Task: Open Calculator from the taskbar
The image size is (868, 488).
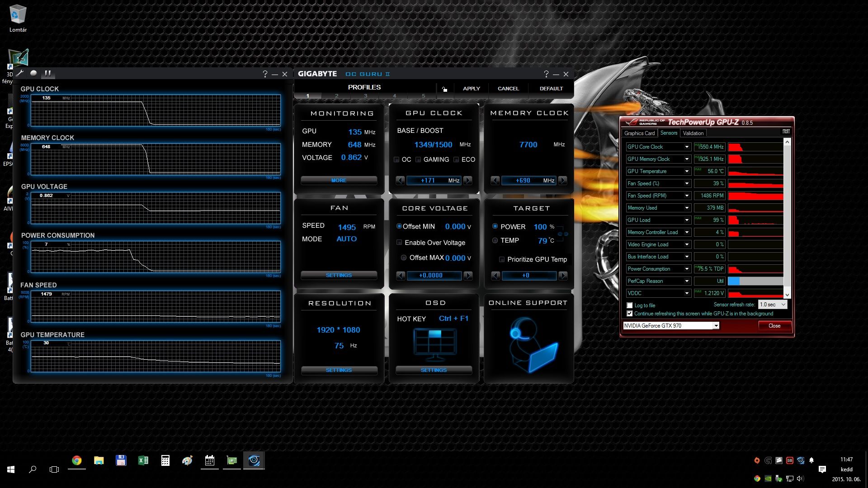Action: pyautogui.click(x=165, y=460)
